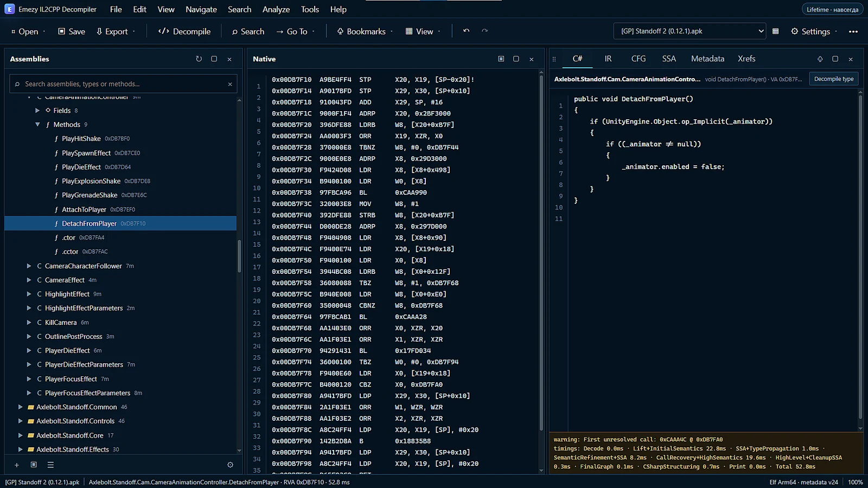Open the Analyze menu
868x488 pixels.
coord(276,9)
